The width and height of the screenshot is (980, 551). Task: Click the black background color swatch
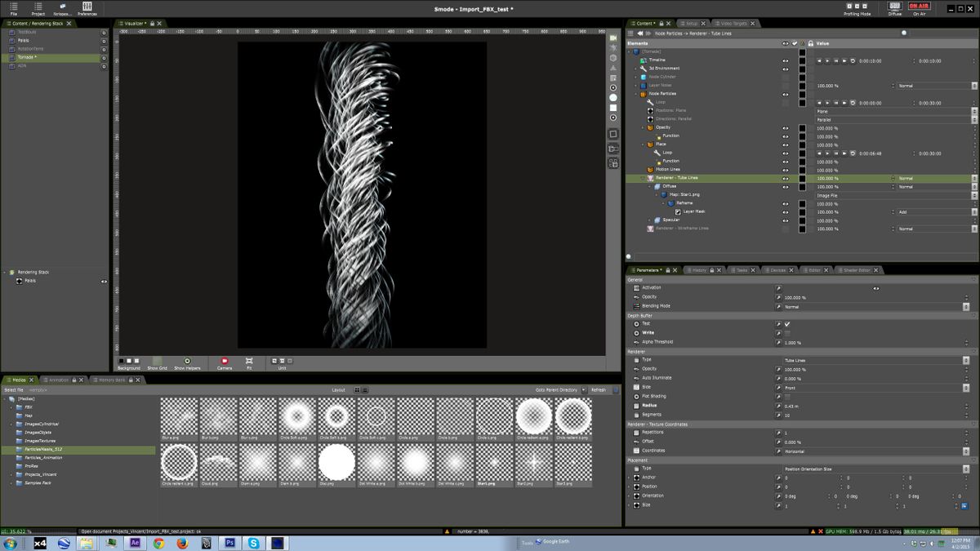122,360
